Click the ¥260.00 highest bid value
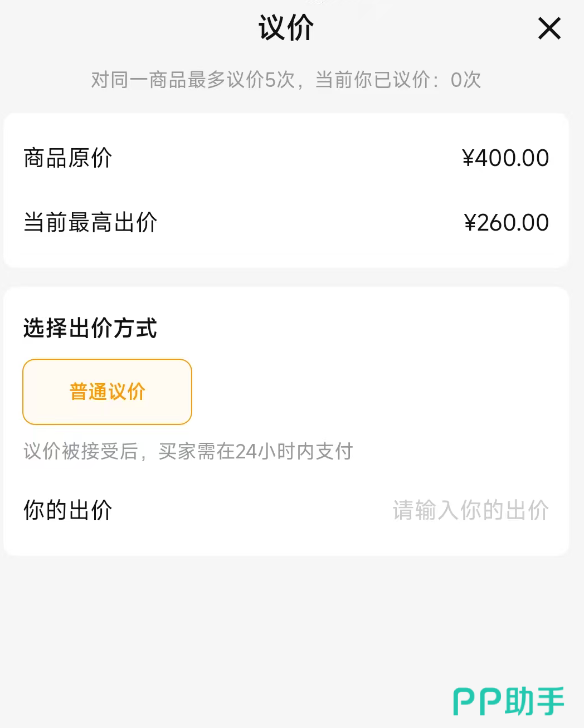584x728 pixels. tap(507, 223)
